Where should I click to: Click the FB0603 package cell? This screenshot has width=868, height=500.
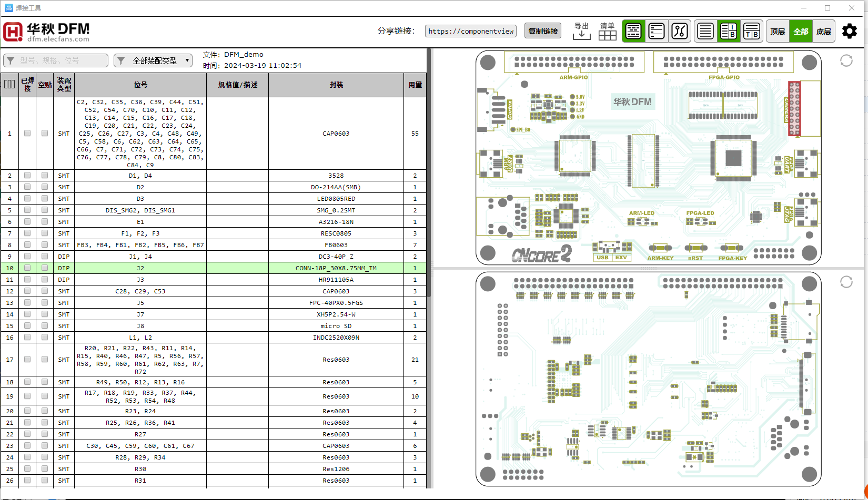tap(336, 245)
